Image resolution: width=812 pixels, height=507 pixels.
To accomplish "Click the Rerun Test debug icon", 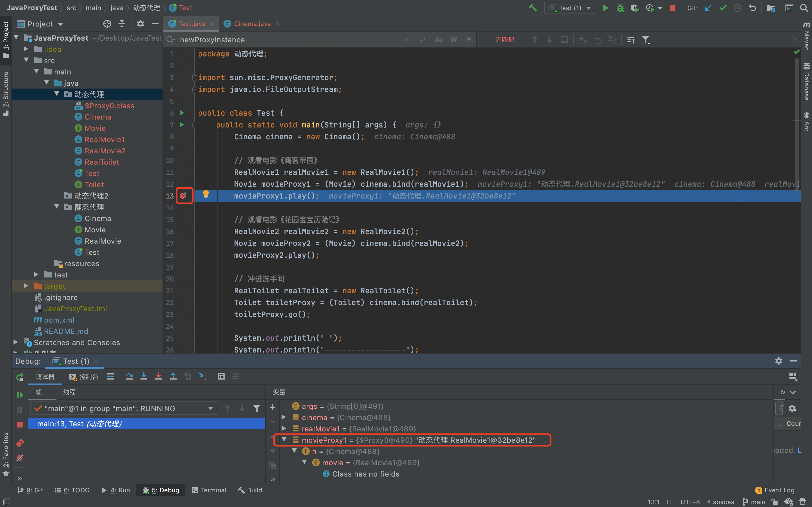I will (20, 377).
